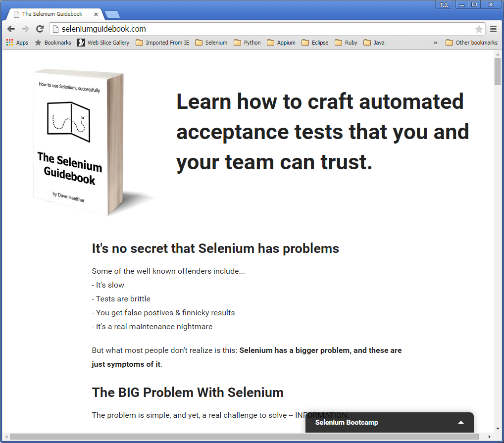Maximize the Chrome window
The image size is (504, 443).
(x=474, y=4)
